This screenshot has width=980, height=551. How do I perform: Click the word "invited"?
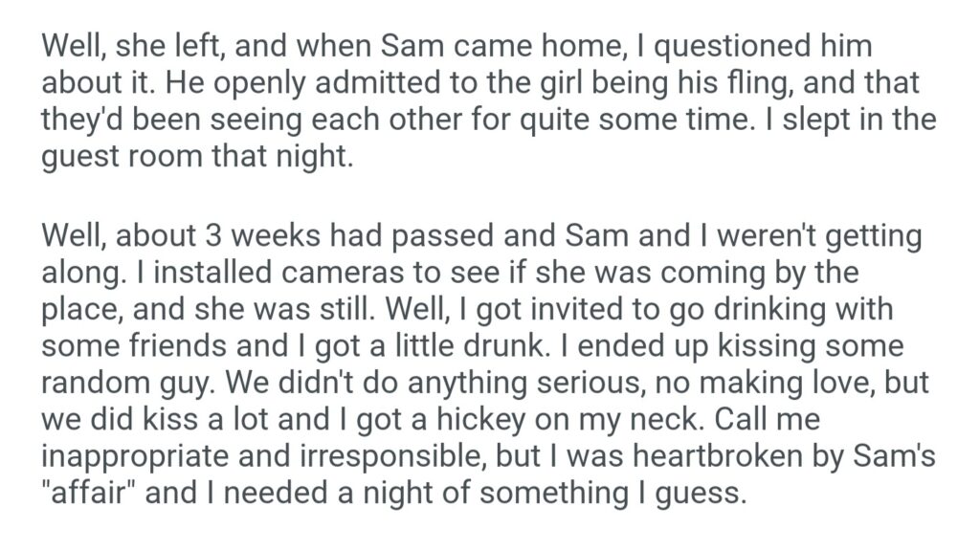(x=560, y=308)
